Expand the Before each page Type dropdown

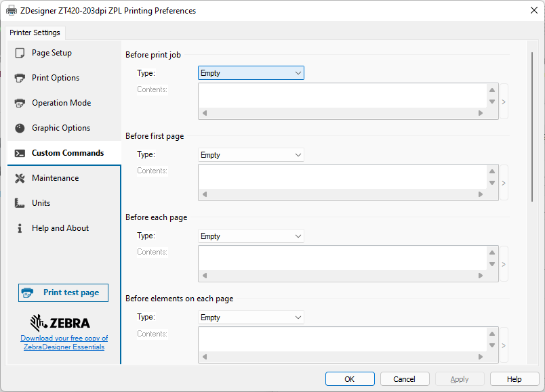[x=250, y=236]
